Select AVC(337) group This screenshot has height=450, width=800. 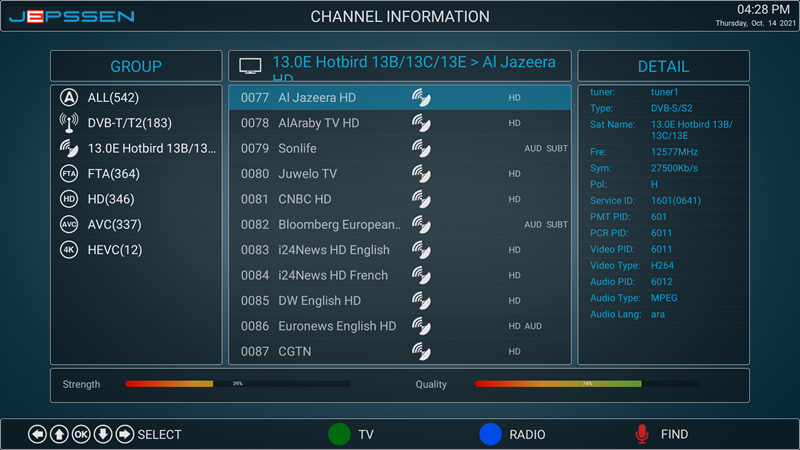pos(136,224)
